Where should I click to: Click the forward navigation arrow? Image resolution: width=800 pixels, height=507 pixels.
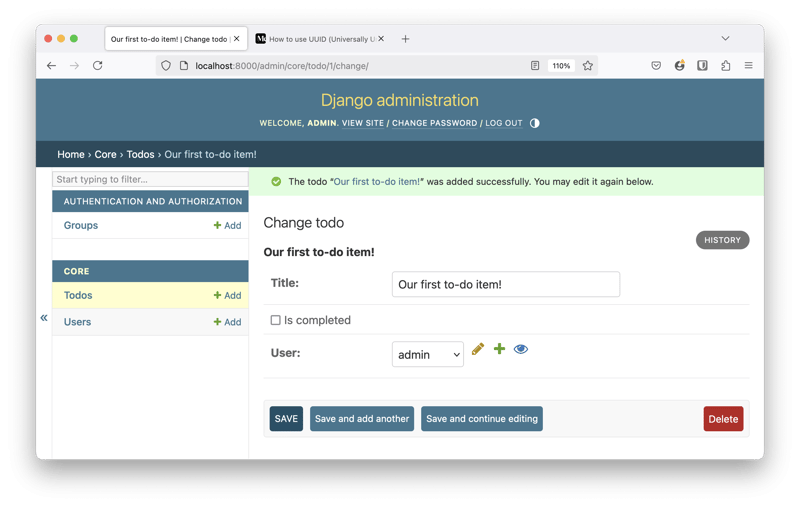point(74,66)
